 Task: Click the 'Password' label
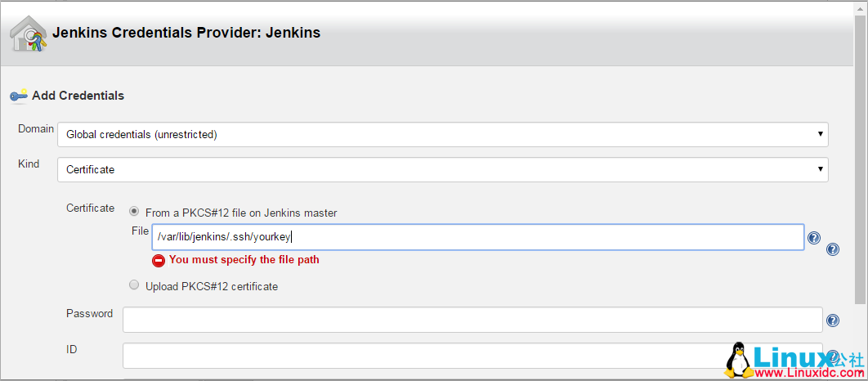click(x=90, y=313)
